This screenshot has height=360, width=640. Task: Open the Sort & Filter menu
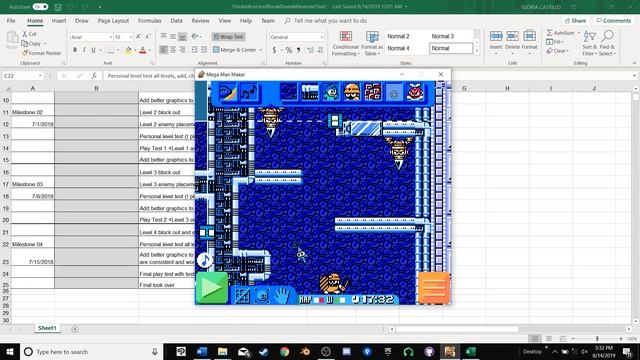pos(589,43)
